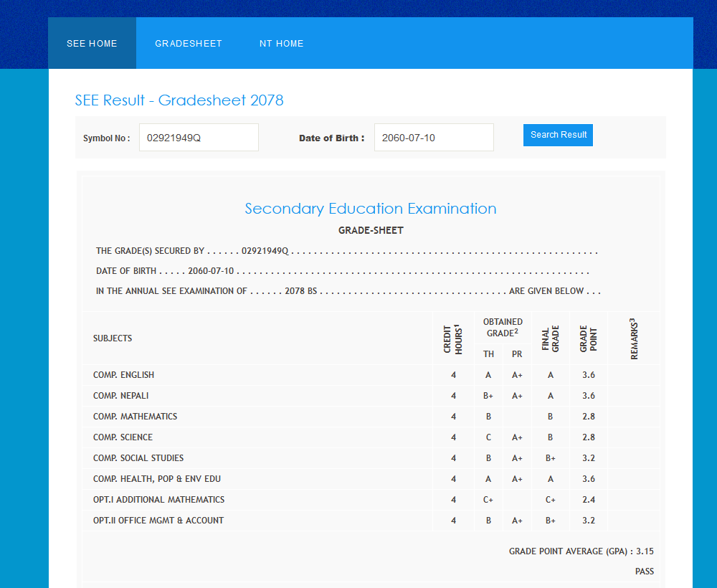Click the Search Result button
This screenshot has width=717, height=588.
point(558,135)
